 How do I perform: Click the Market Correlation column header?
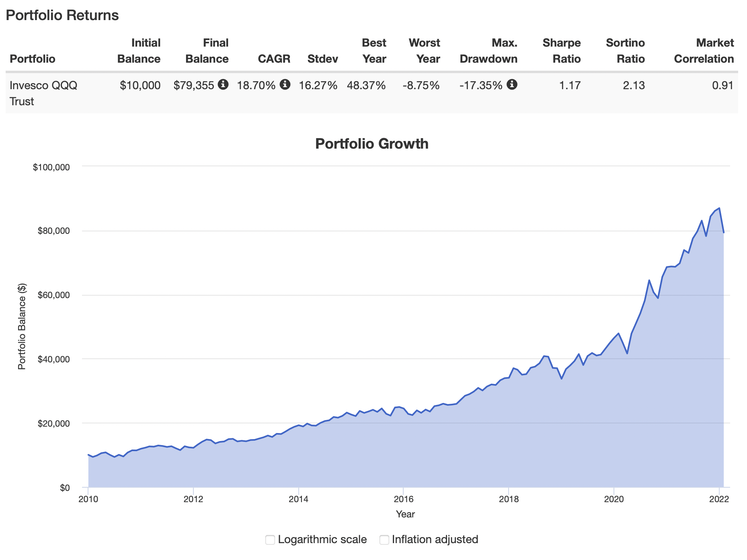tap(704, 51)
